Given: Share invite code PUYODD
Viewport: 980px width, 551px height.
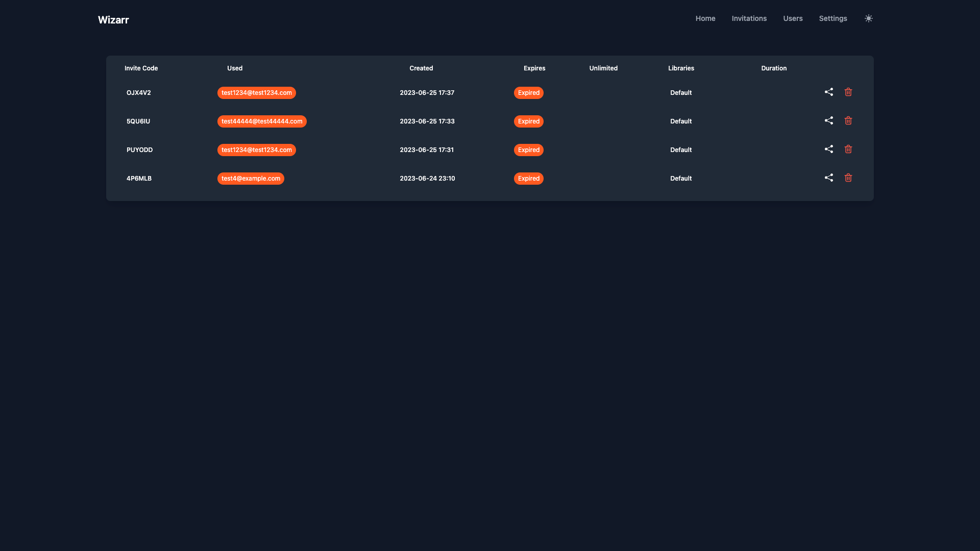Looking at the screenshot, I should pos(829,149).
